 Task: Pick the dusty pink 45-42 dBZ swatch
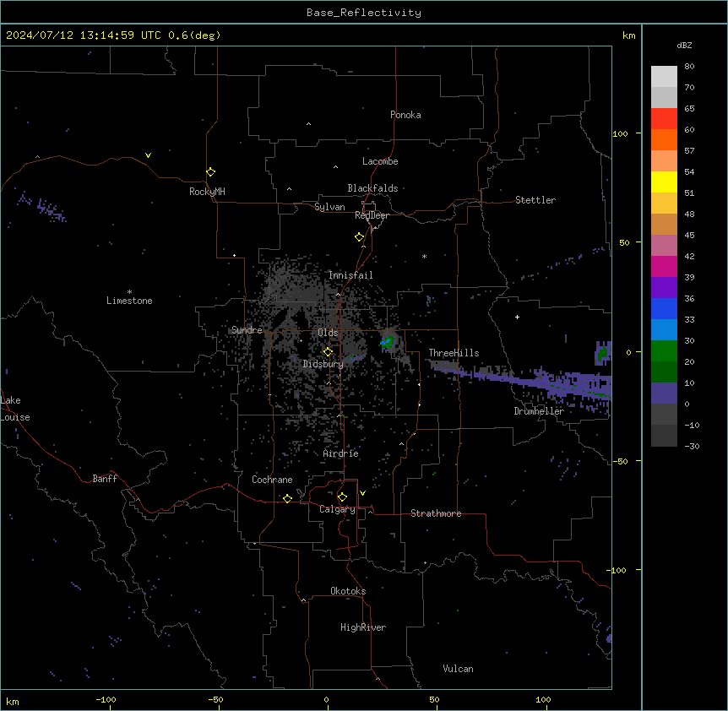point(664,246)
